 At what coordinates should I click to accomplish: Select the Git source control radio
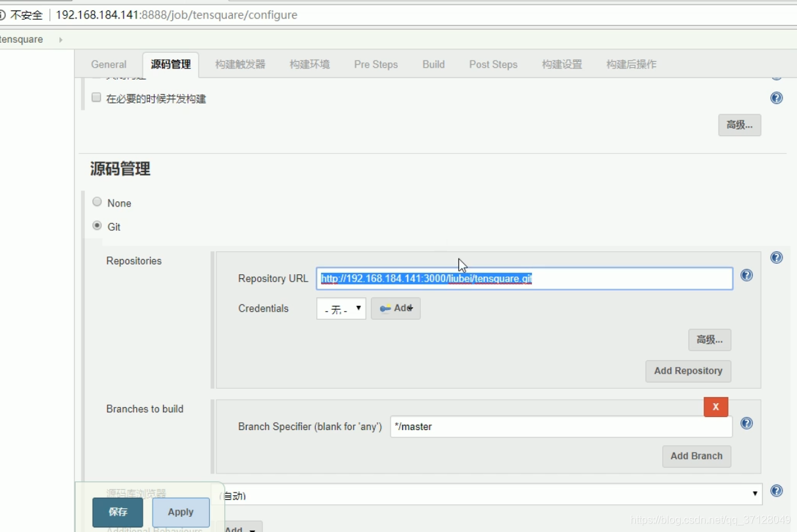97,226
